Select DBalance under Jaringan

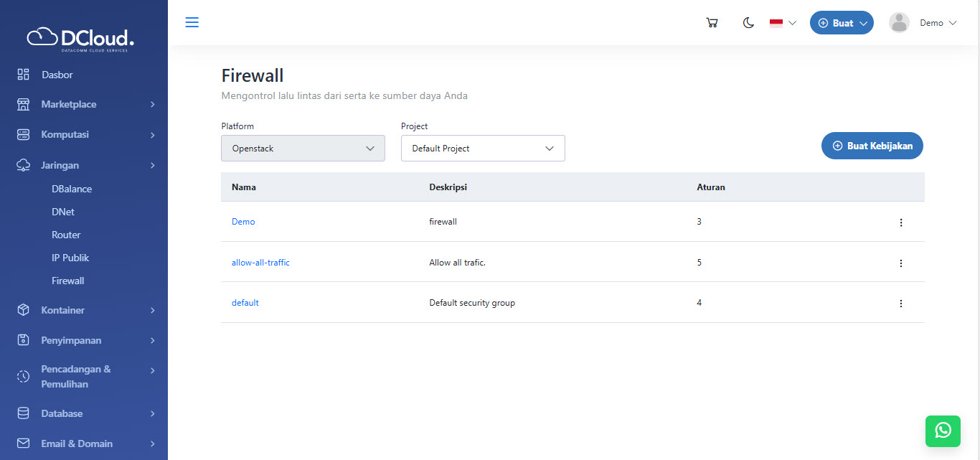[72, 189]
